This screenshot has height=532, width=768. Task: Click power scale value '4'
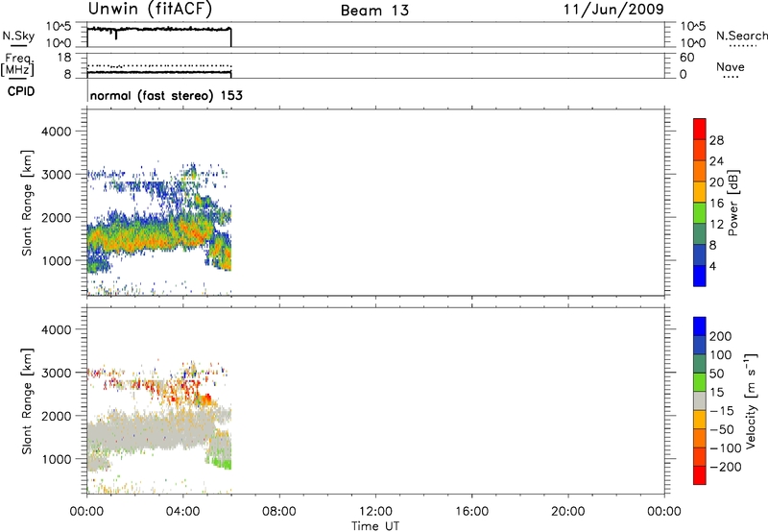(x=712, y=266)
